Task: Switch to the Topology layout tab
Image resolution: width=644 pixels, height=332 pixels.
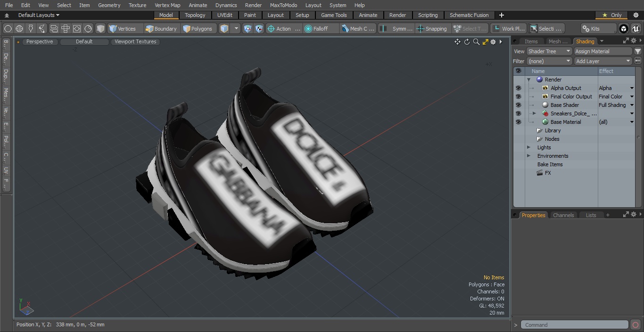Action: 195,15
